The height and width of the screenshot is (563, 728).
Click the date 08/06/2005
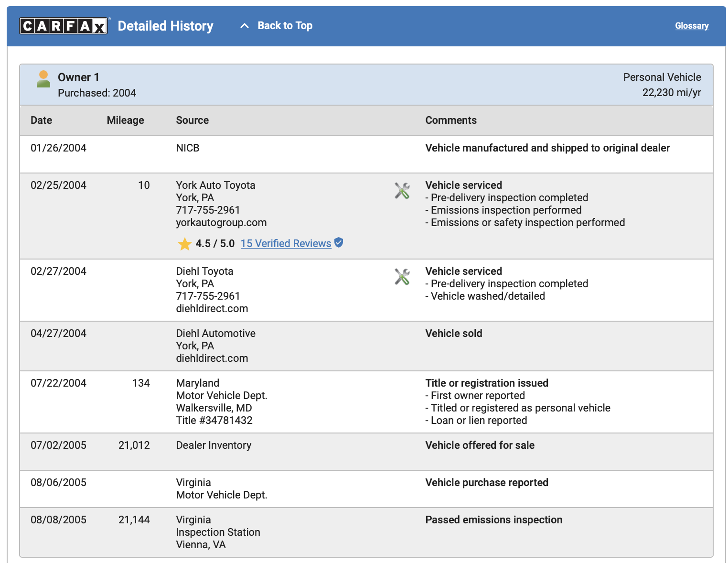58,483
